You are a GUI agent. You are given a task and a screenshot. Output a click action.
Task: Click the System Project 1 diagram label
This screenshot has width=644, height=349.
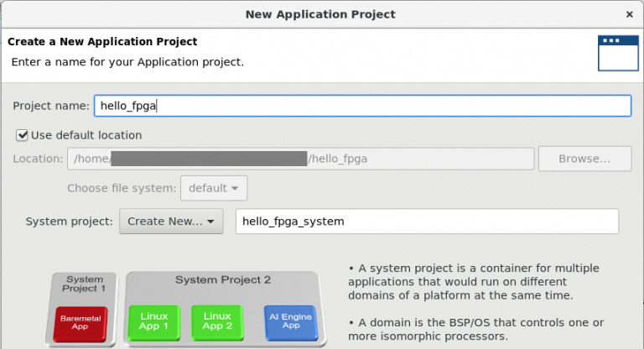click(x=85, y=284)
